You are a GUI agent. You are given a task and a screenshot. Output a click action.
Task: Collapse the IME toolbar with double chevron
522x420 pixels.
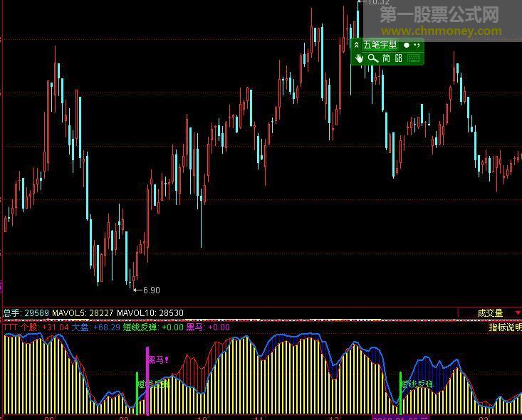tap(357, 45)
